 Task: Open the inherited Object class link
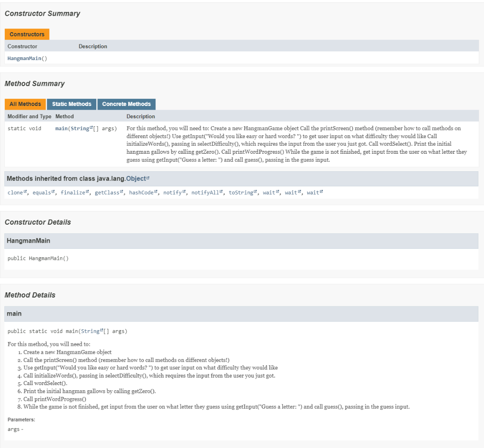coord(136,178)
